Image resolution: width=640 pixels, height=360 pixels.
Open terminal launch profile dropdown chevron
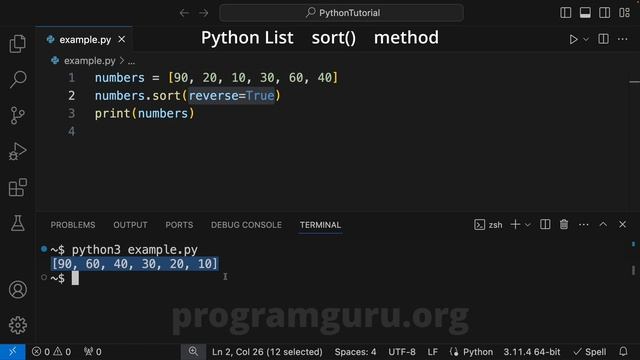click(528, 225)
